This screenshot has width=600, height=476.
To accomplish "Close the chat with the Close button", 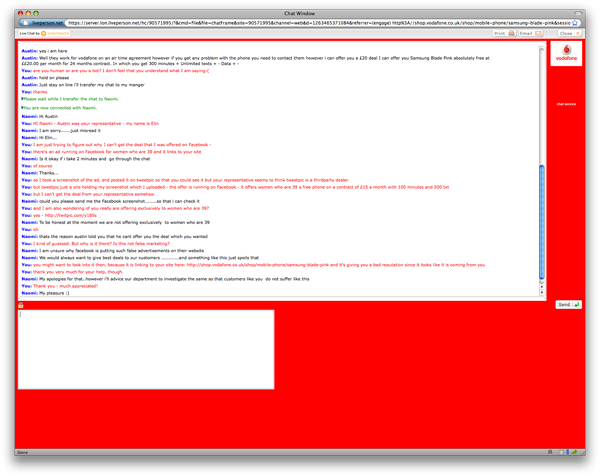I will pos(569,33).
